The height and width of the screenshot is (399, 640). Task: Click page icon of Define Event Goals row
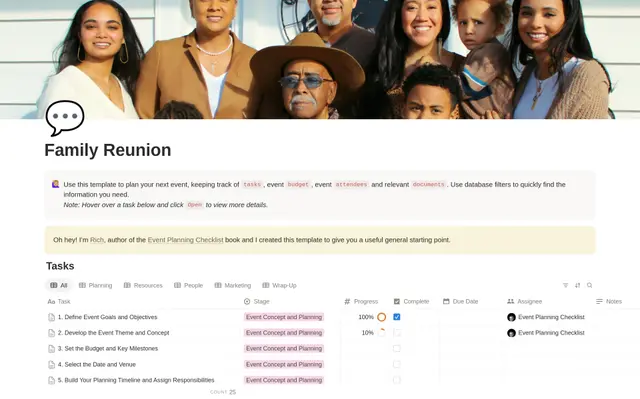pyautogui.click(x=51, y=317)
